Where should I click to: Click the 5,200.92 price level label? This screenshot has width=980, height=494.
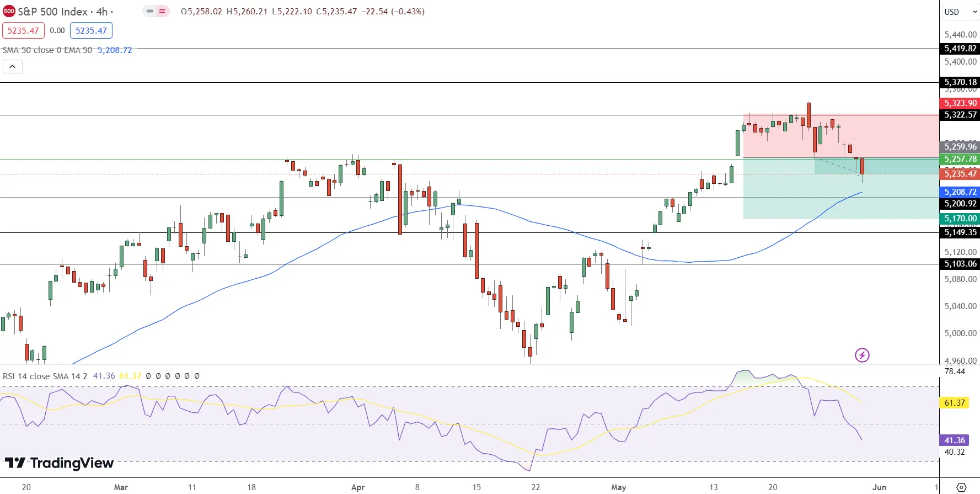click(x=960, y=204)
